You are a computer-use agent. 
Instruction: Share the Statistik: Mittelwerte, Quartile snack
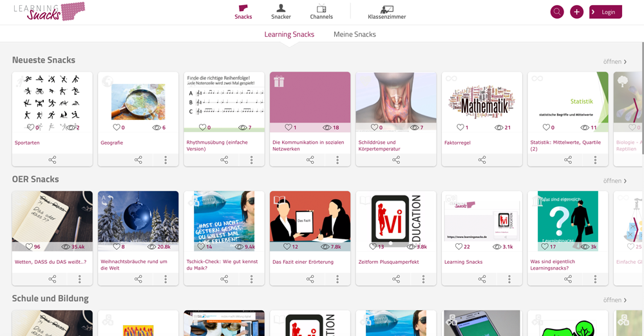[568, 160]
